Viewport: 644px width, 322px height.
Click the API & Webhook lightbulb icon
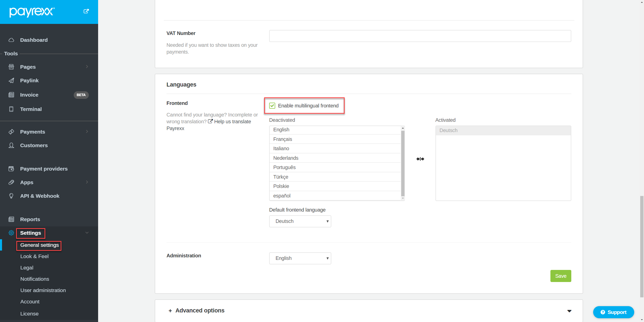tap(11, 196)
